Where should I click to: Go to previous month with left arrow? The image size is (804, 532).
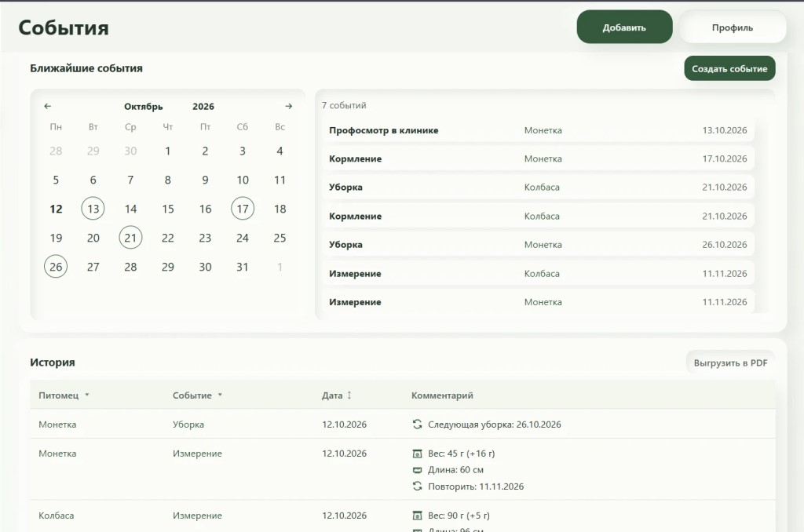tap(48, 106)
